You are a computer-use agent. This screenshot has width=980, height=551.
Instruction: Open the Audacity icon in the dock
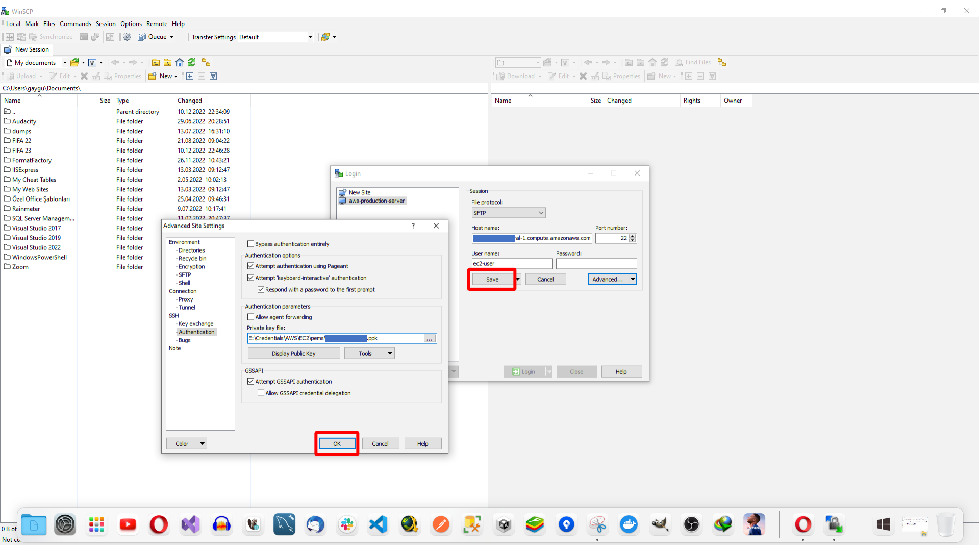(221, 524)
